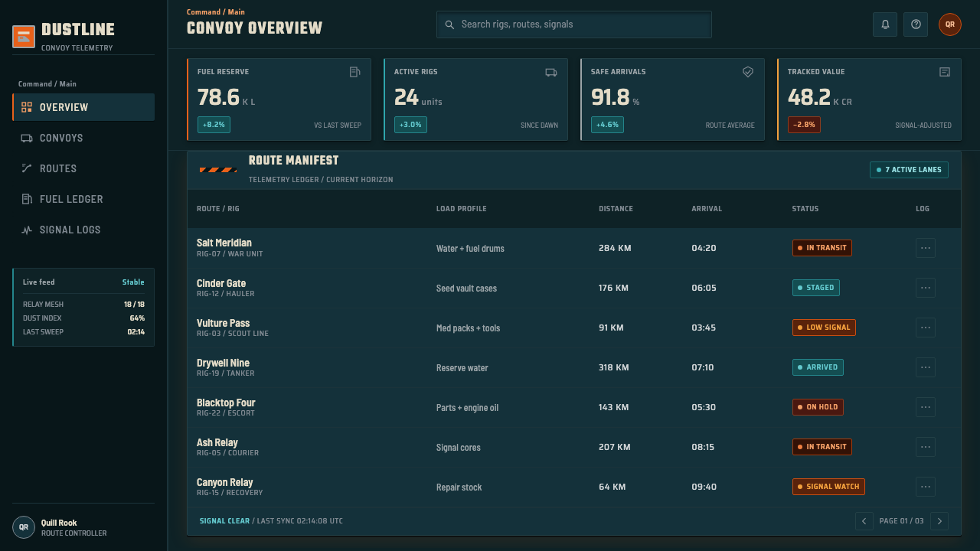Click the -2.8% tracked value change chip

click(804, 125)
